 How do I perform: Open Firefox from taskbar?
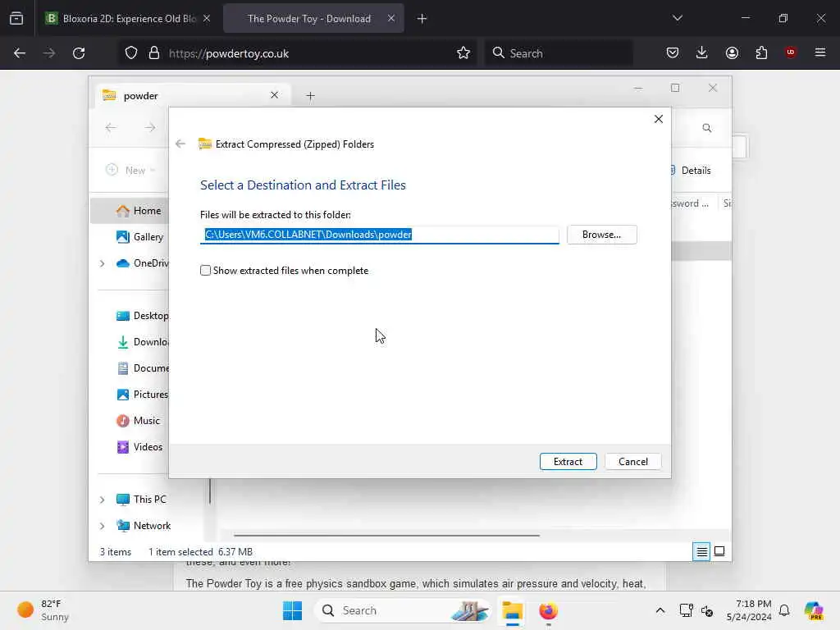(x=548, y=610)
